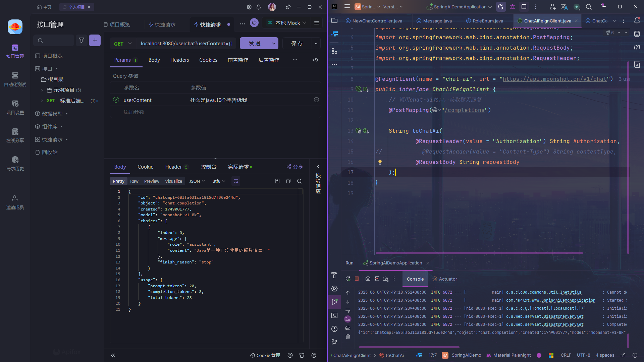This screenshot has height=362, width=644.
Task: Pin the 个人项目 tab with the pin icon
Action: coord(288,7)
